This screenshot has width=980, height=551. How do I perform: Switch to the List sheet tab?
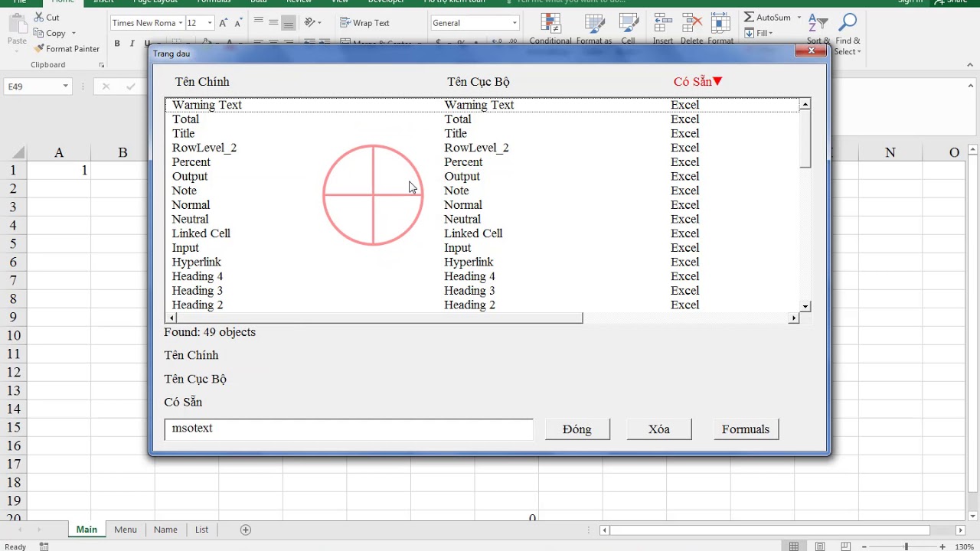201,530
